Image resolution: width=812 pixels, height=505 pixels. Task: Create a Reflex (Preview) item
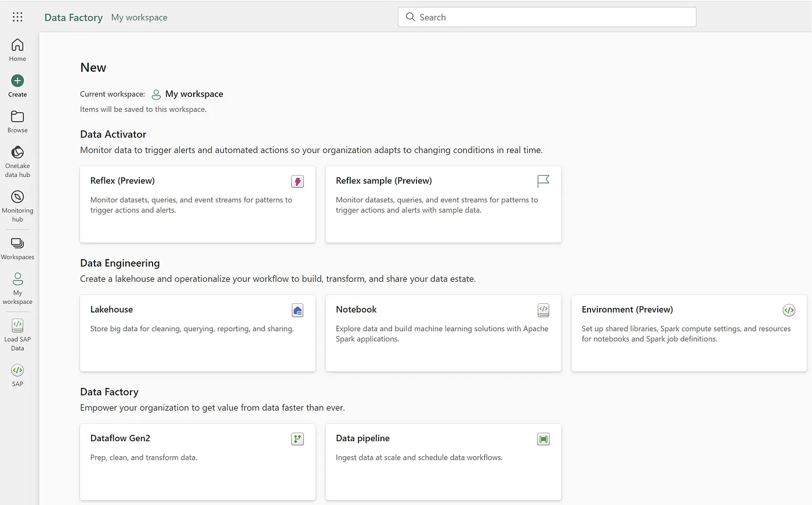click(198, 204)
